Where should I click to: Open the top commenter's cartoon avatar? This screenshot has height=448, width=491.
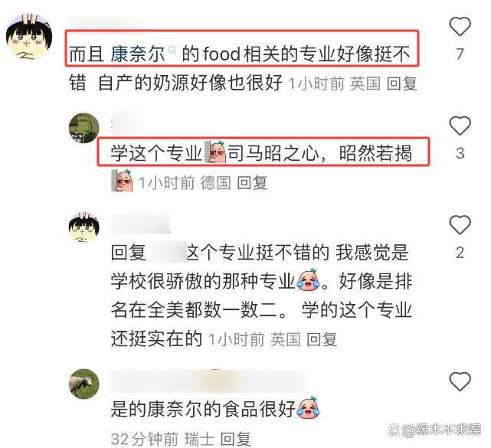click(29, 37)
